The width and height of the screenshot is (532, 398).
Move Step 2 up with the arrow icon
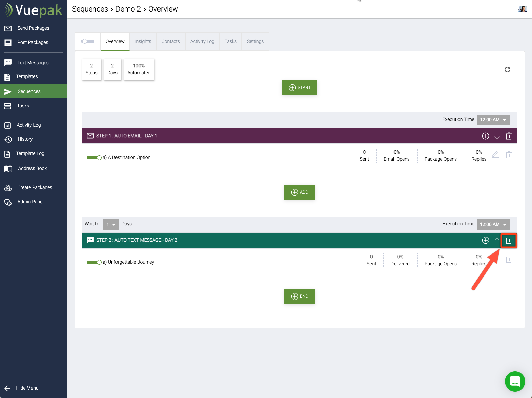pos(497,240)
